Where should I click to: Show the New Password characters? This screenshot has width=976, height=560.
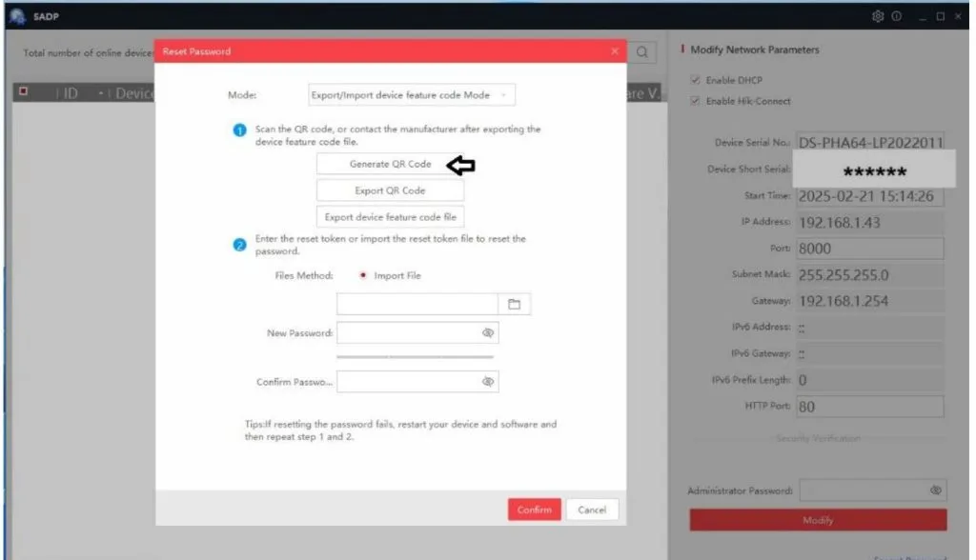pyautogui.click(x=488, y=333)
